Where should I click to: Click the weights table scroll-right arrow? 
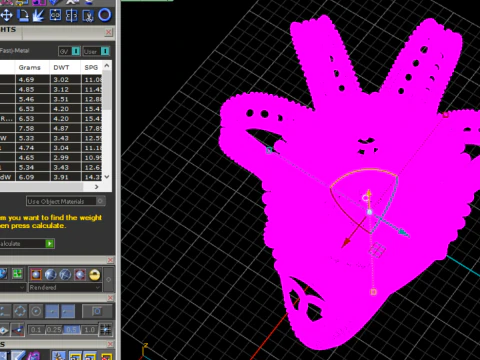pos(96,187)
